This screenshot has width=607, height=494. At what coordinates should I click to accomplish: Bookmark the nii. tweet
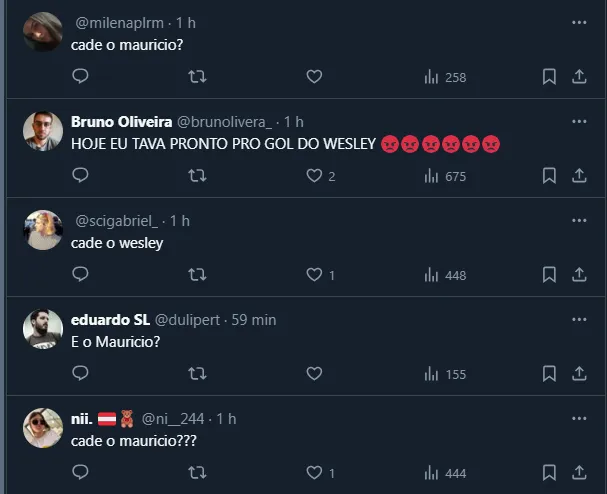point(549,473)
